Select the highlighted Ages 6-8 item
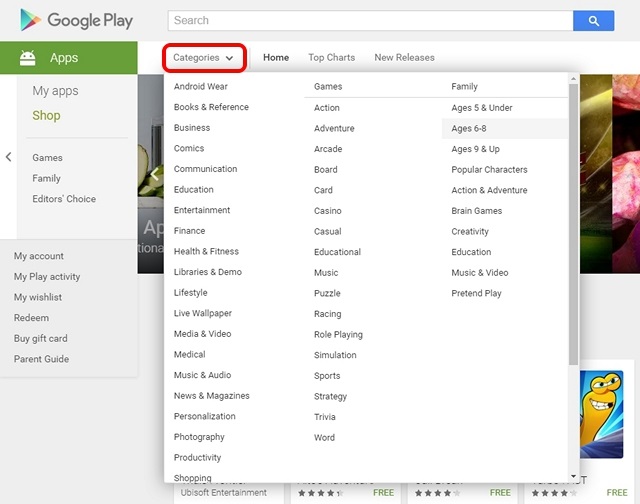 click(504, 129)
